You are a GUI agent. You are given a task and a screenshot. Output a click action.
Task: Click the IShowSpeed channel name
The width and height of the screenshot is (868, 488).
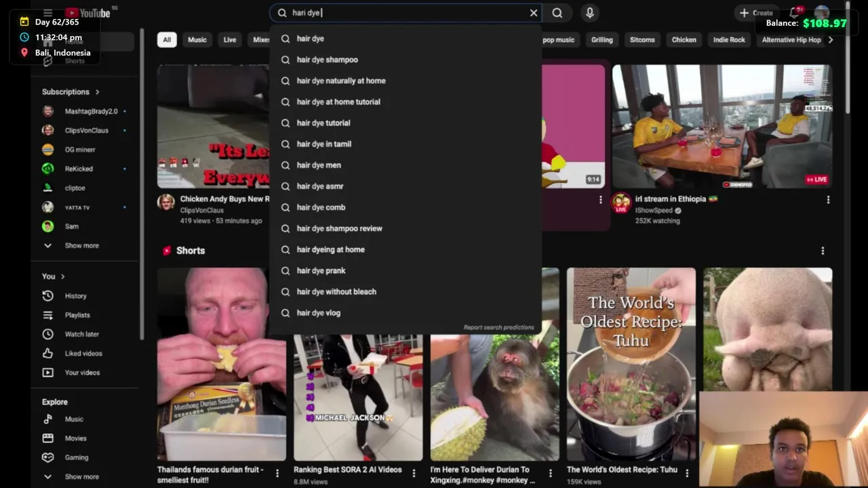pos(654,211)
